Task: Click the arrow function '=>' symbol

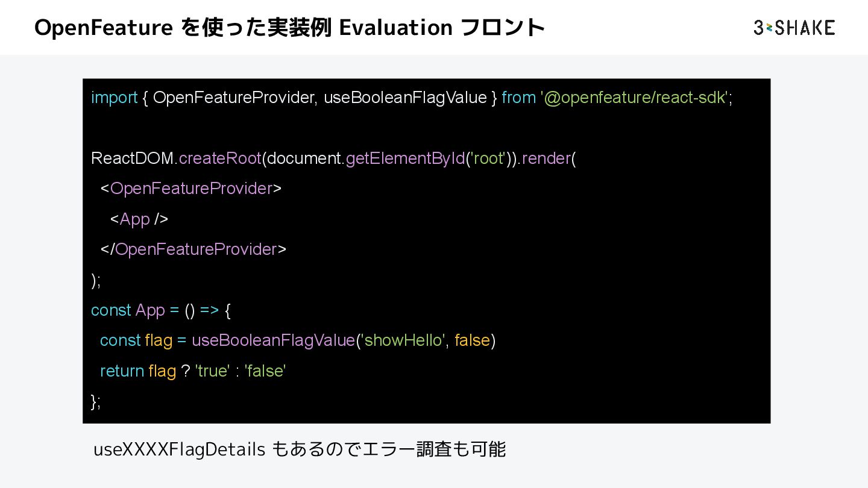Action: pos(209,310)
